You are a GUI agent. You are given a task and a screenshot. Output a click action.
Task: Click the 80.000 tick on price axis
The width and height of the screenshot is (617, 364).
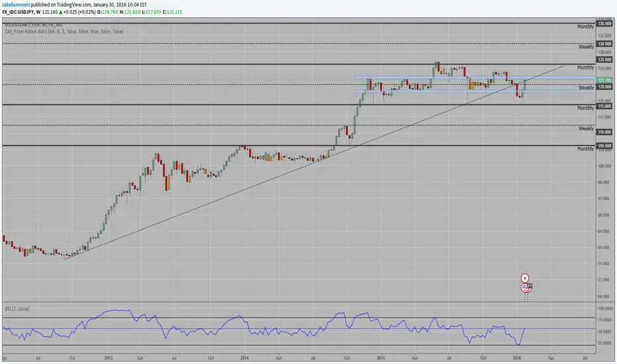click(605, 248)
